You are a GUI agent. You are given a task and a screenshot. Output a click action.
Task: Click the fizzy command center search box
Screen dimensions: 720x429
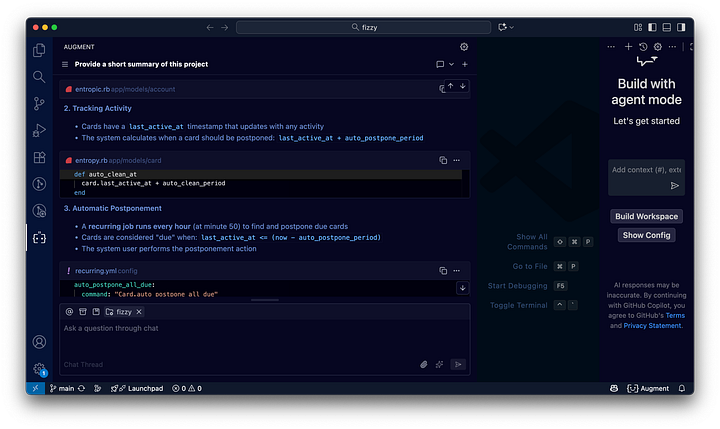click(363, 28)
